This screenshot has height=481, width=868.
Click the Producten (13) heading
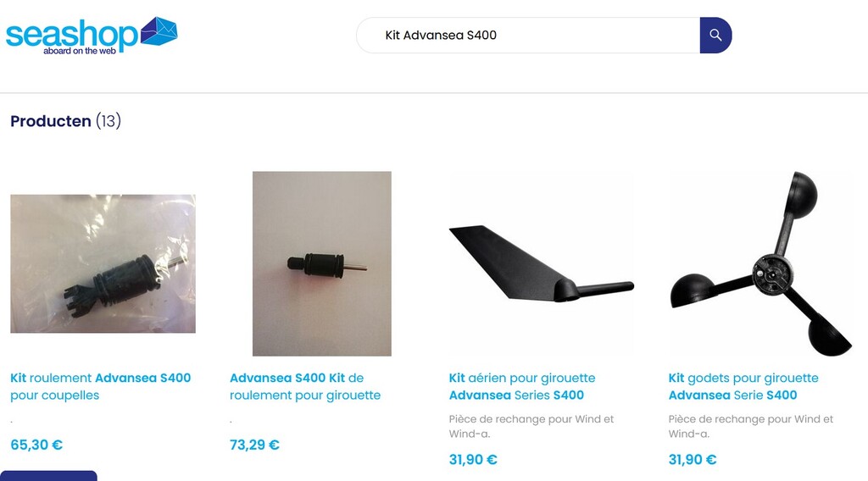click(66, 120)
